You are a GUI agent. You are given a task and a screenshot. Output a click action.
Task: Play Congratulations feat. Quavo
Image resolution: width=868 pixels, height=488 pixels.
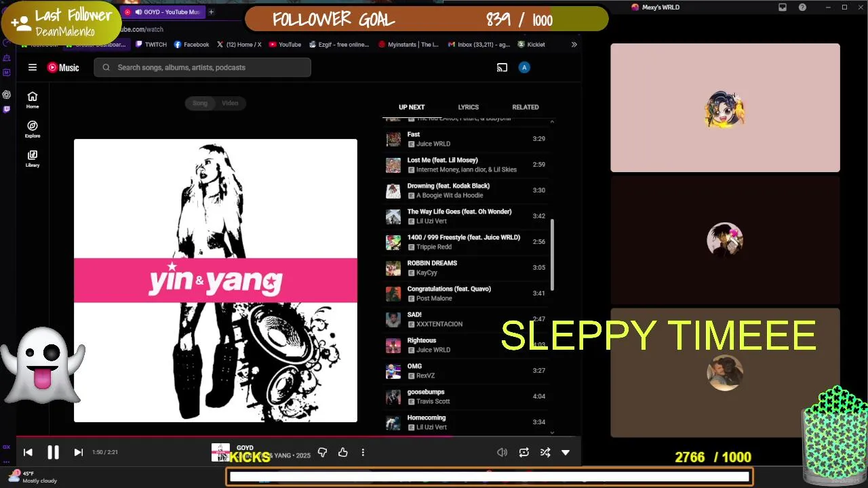click(467, 293)
